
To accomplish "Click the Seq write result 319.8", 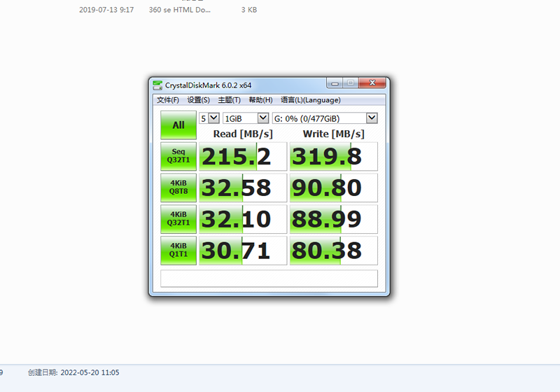I will pos(334,156).
